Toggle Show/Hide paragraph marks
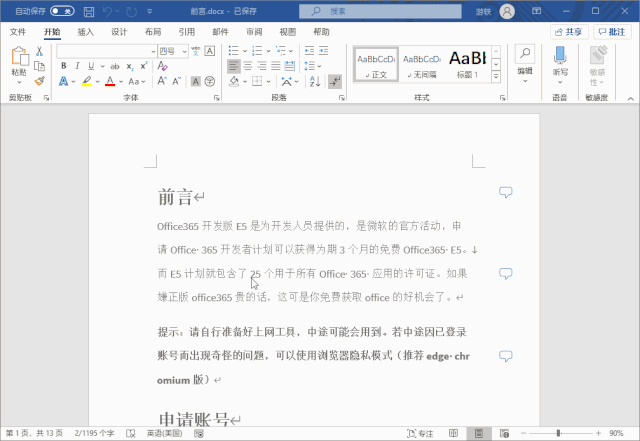 click(335, 81)
